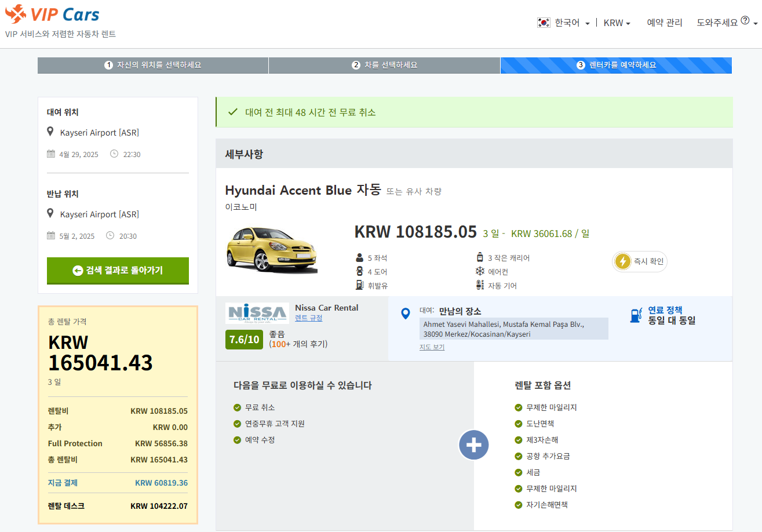The image size is (762, 532).
Task: Click the 4 도어 door icon
Action: click(x=359, y=271)
